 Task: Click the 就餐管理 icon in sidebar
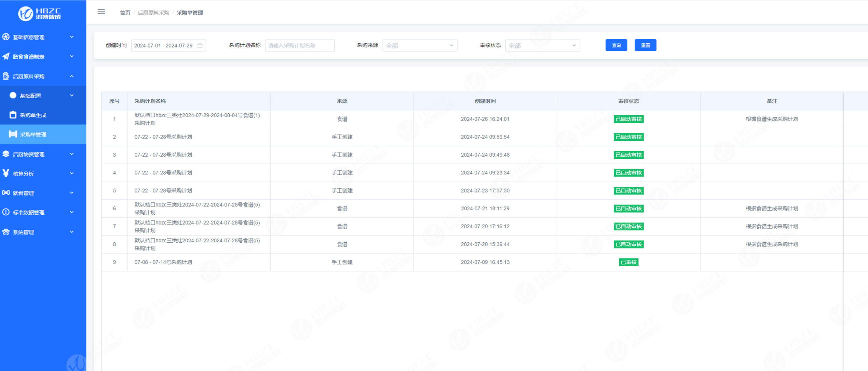click(6, 192)
